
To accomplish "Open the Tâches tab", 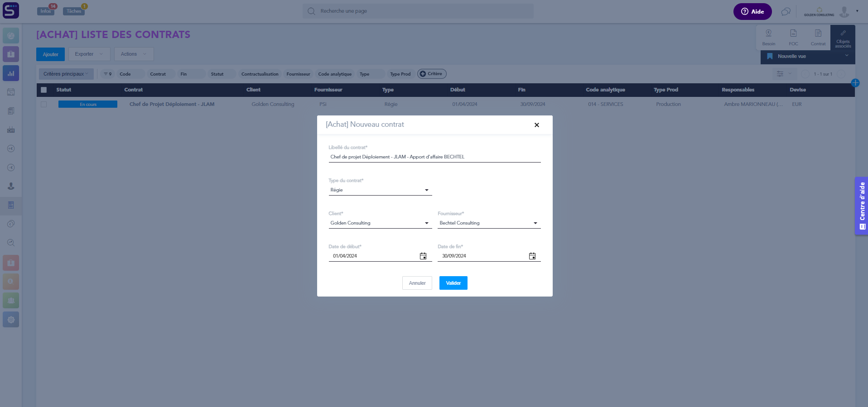I will 74,11.
